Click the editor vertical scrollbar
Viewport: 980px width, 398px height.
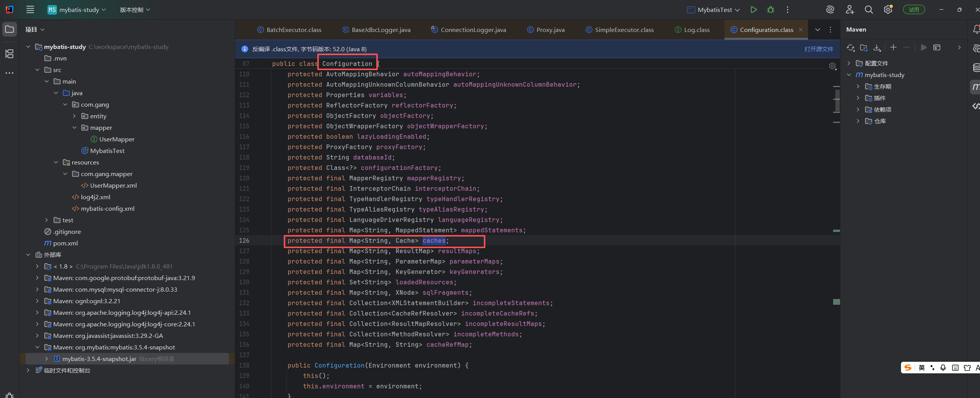pyautogui.click(x=837, y=101)
